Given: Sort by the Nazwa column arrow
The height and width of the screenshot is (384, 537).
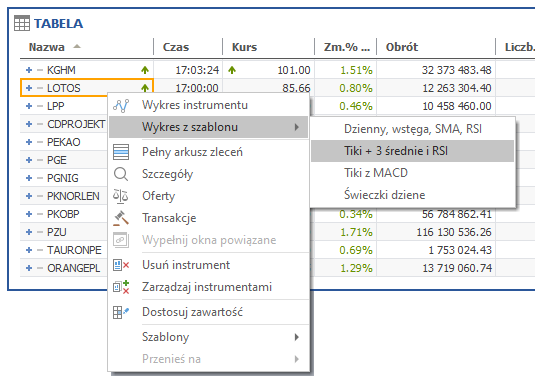Looking at the screenshot, I should pyautogui.click(x=77, y=46).
